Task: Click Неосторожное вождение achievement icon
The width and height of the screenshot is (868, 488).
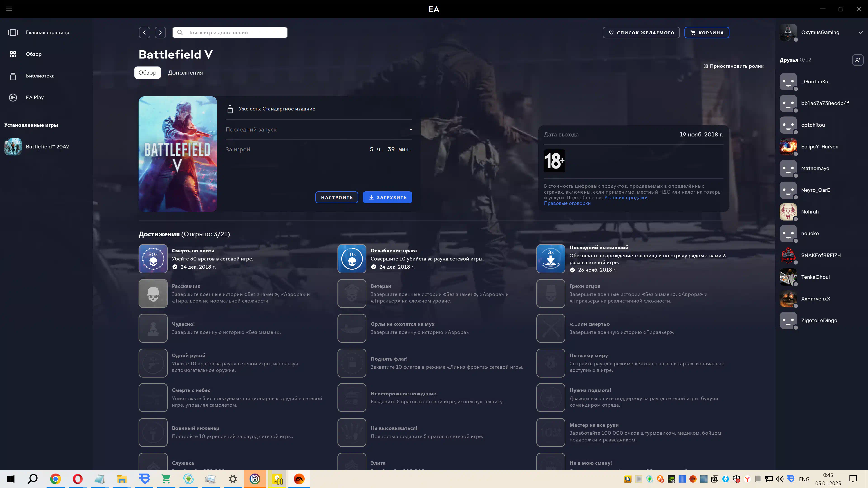Action: (352, 398)
